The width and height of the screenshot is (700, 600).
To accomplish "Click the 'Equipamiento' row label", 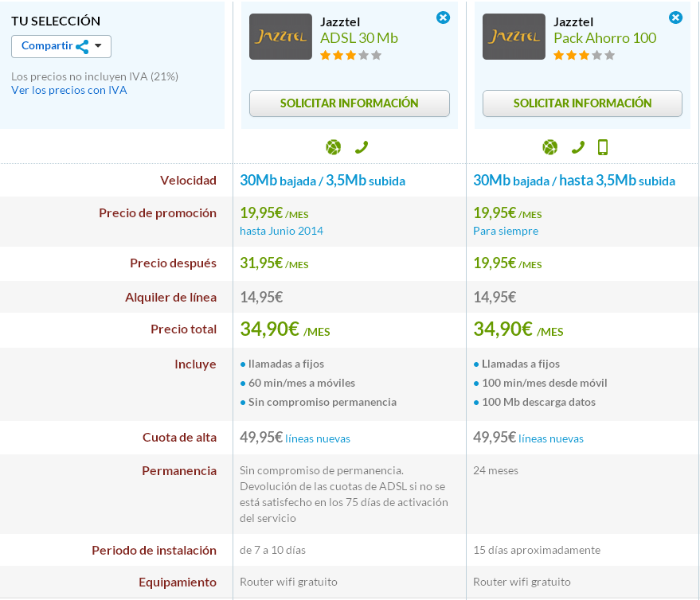I will click(178, 582).
